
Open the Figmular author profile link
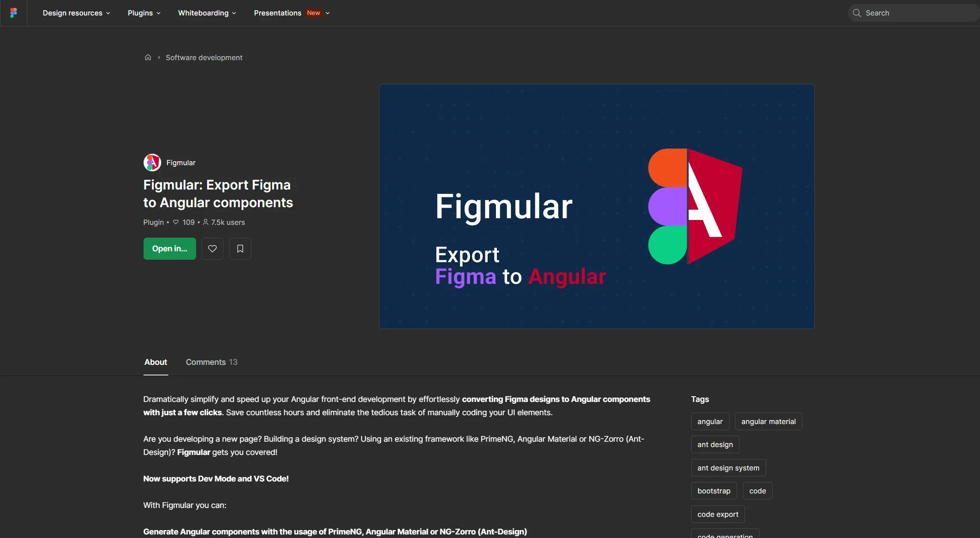coord(181,163)
